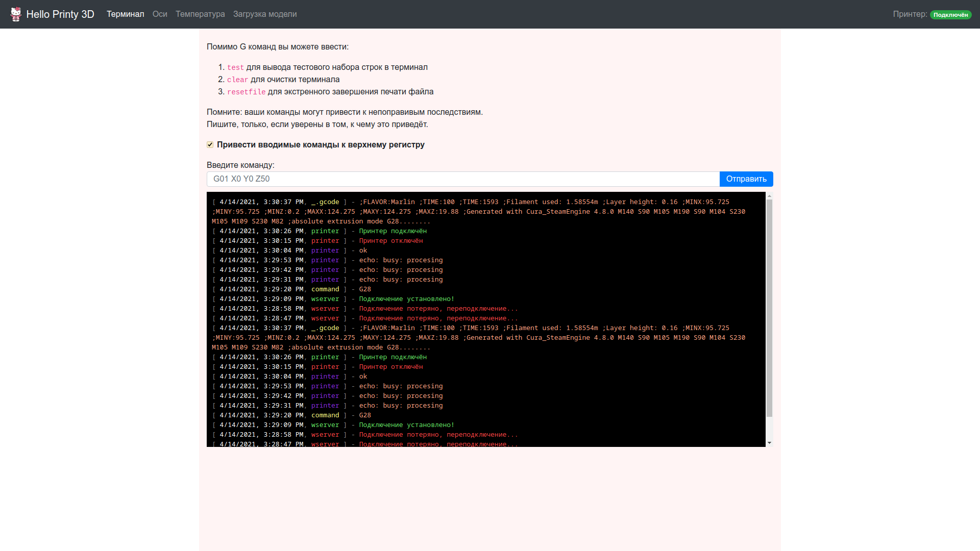Image resolution: width=980 pixels, height=551 pixels.
Task: Click the Hello Kitty logo icon
Action: click(16, 14)
